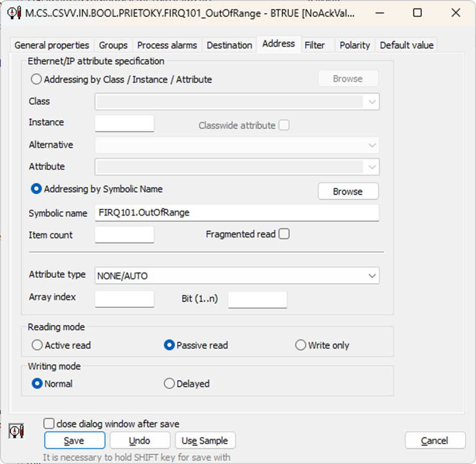The height and width of the screenshot is (464, 476).
Task: Open the Class dropdown list
Action: tap(372, 102)
